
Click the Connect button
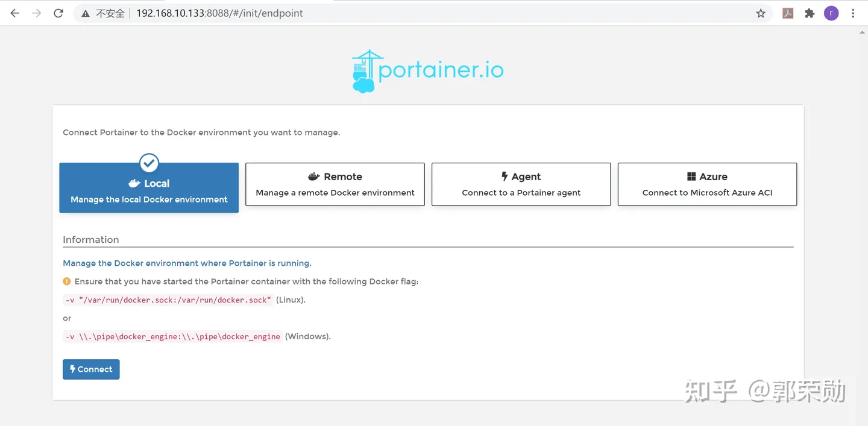click(x=91, y=369)
